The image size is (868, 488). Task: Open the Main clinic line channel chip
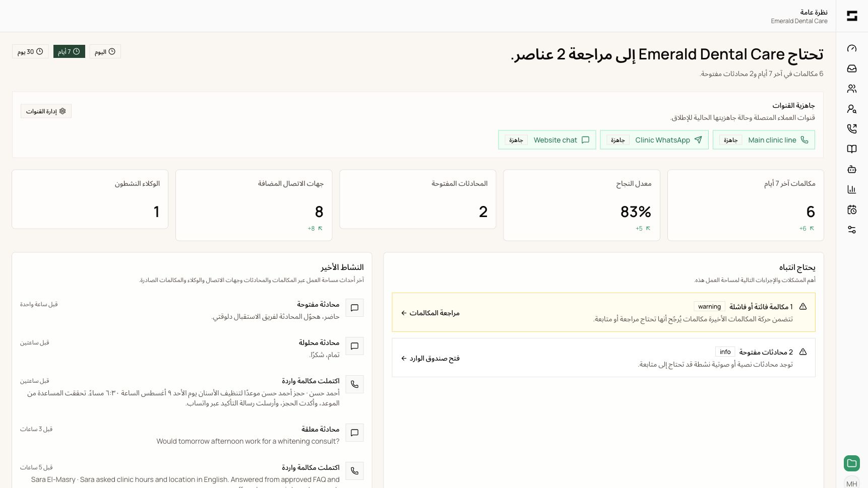pyautogui.click(x=764, y=140)
